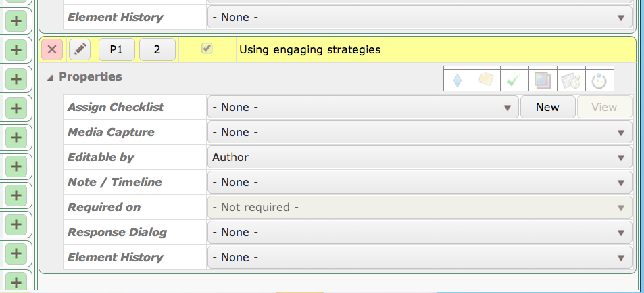Open the Editable by Author dropdown

coord(420,157)
